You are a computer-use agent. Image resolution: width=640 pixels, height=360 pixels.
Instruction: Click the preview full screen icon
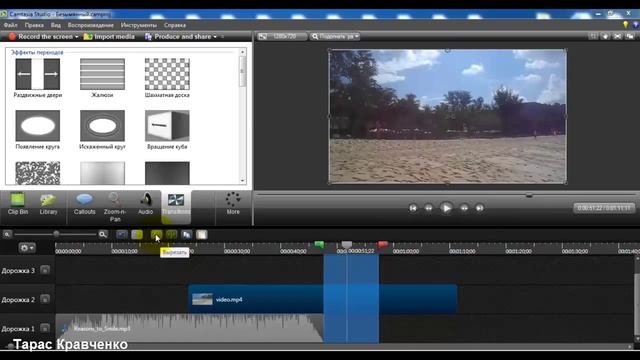pyautogui.click(x=618, y=36)
